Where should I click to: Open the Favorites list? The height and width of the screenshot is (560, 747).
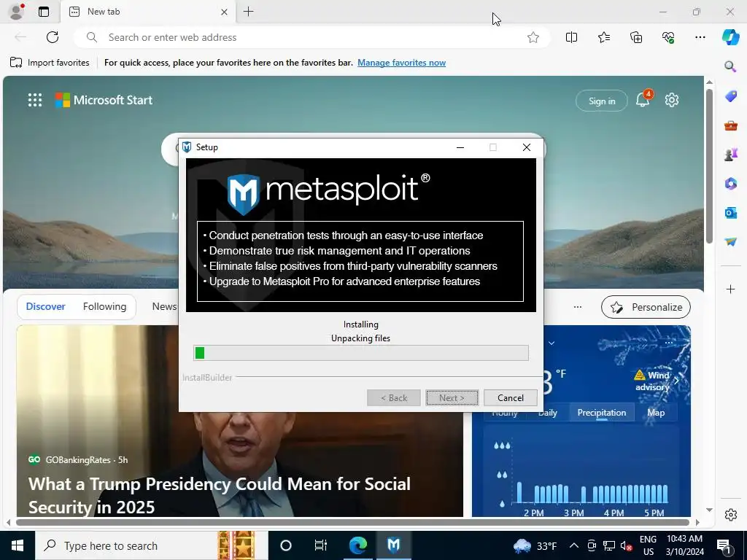[x=603, y=37]
